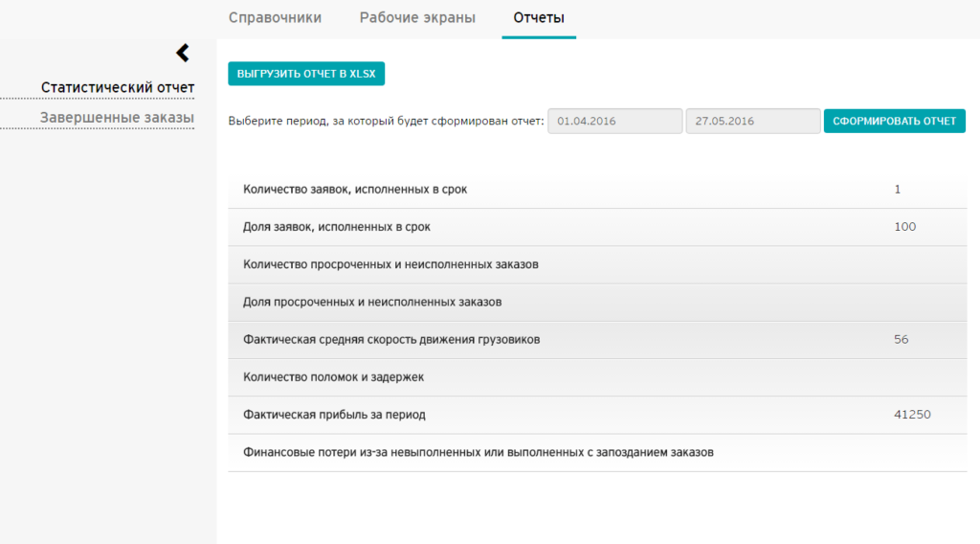
Task: Click label Выберите период, за который будет сформирован отчет
Action: 386,122
